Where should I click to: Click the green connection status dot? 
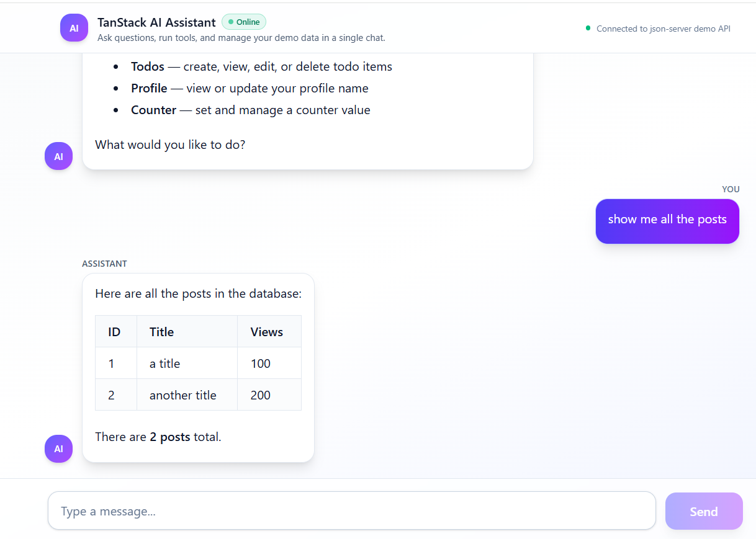(x=588, y=28)
